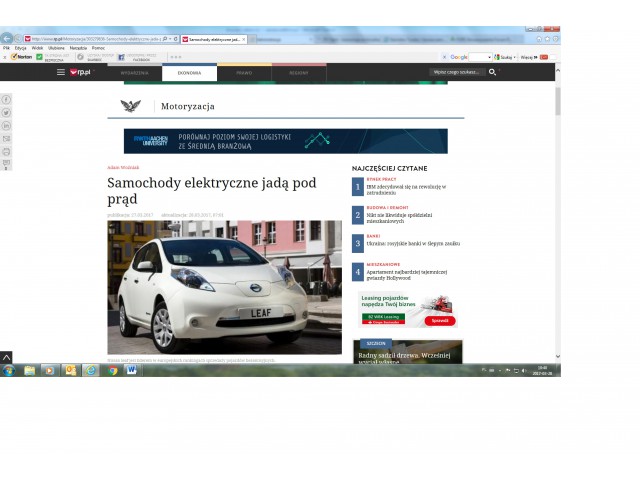Print the article using printer icon
Viewport: 640px width, 480px height.
point(6,152)
